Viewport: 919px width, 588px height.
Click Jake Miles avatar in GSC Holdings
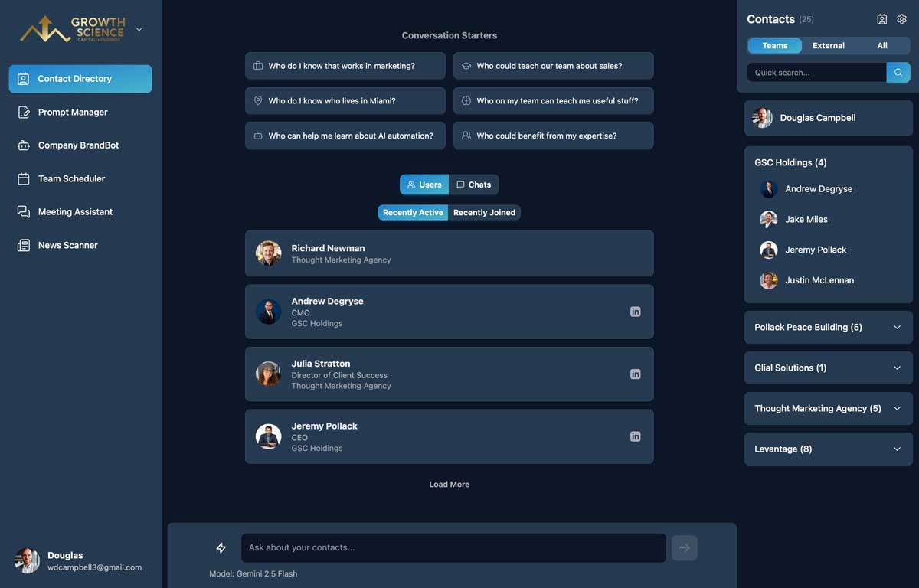pyautogui.click(x=768, y=220)
